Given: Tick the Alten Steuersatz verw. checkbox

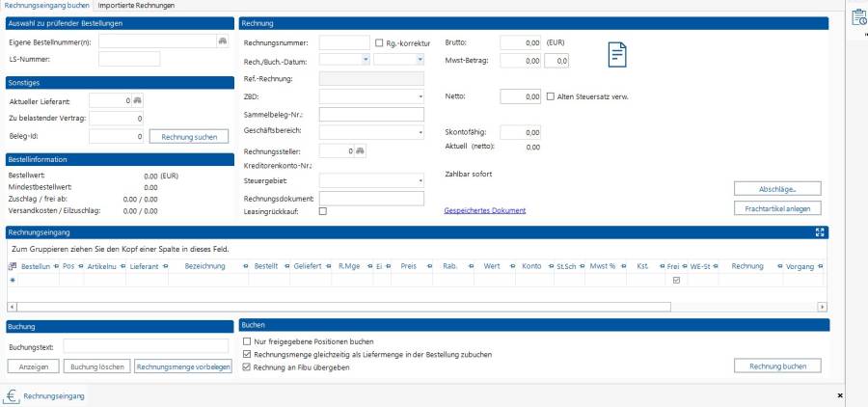Looking at the screenshot, I should [551, 96].
